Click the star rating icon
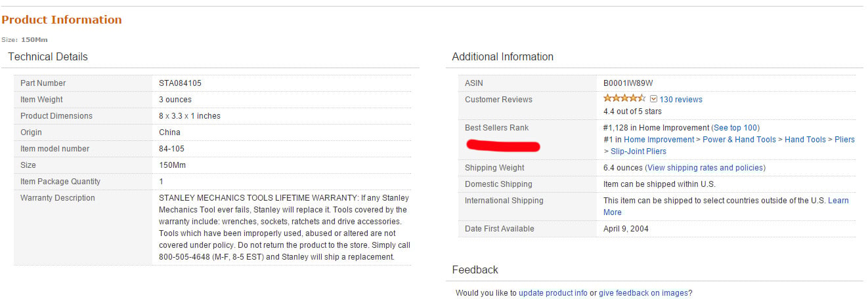Screen dimensions: 868x299 [624, 98]
